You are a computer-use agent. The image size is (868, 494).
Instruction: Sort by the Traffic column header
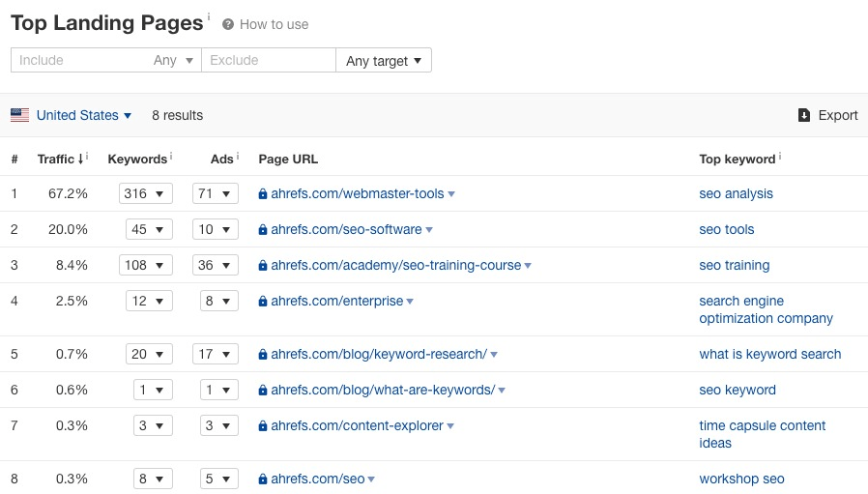pyautogui.click(x=60, y=159)
